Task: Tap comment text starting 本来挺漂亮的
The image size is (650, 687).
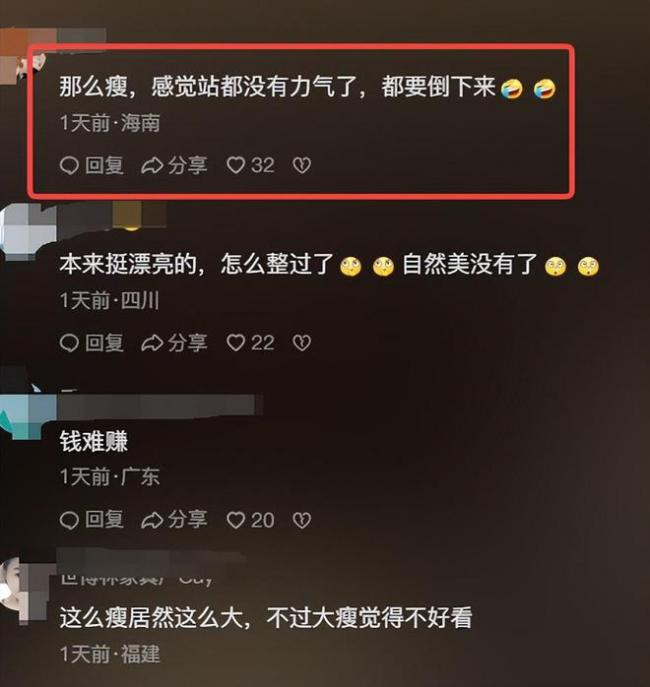Action: point(329,264)
